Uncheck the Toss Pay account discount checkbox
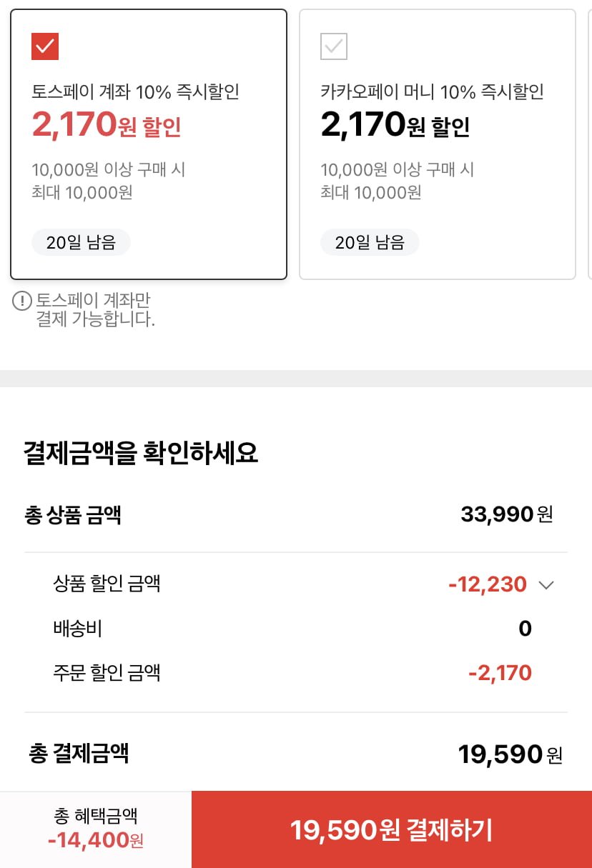Image resolution: width=592 pixels, height=868 pixels. coord(45,47)
